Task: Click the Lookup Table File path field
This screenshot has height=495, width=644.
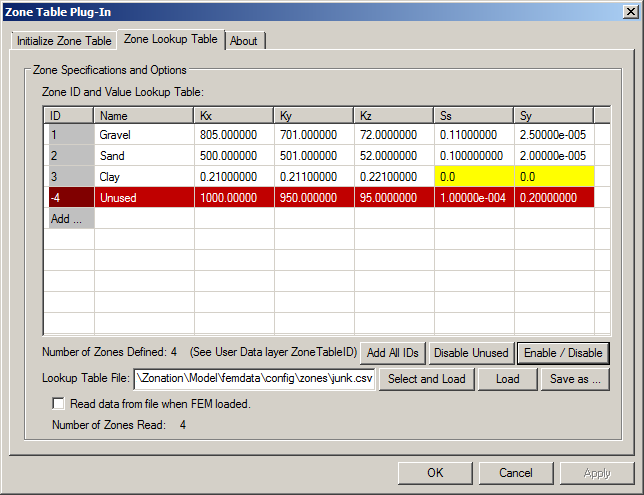Action: pyautogui.click(x=254, y=379)
